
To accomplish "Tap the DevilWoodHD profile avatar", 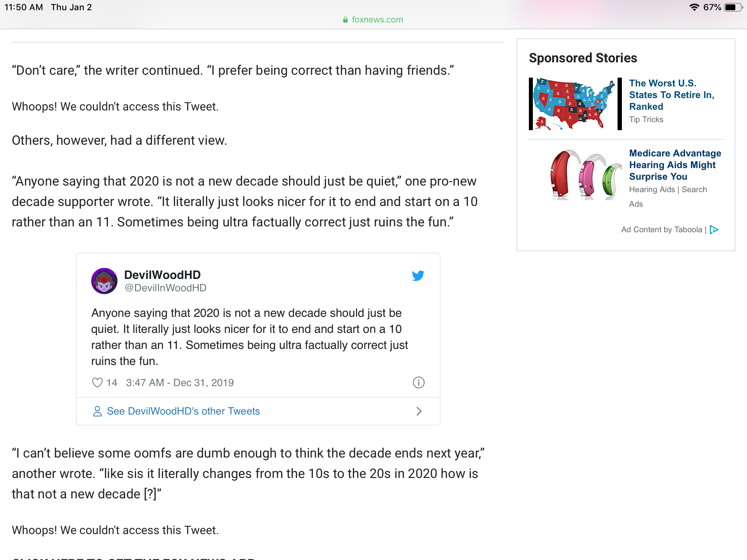I will [104, 281].
